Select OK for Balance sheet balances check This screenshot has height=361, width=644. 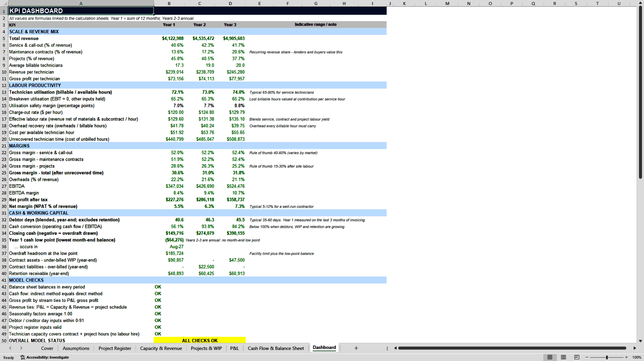click(x=158, y=287)
